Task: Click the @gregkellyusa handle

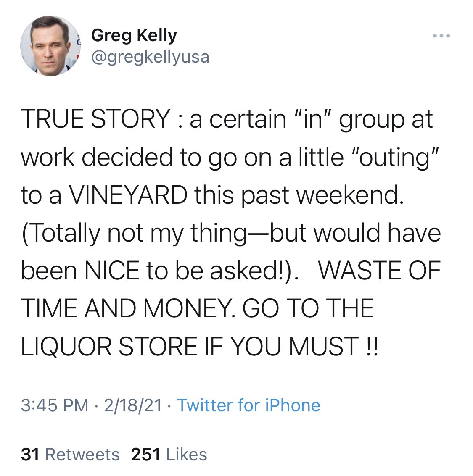Action: [150, 57]
